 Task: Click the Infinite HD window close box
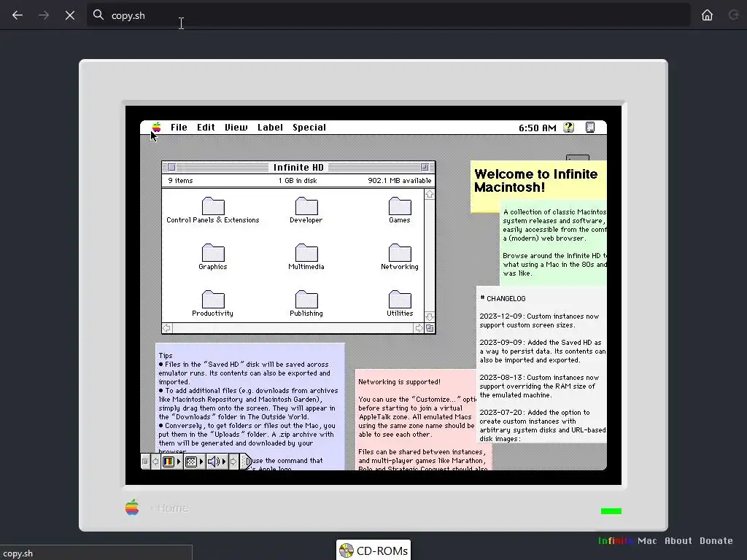click(x=172, y=167)
